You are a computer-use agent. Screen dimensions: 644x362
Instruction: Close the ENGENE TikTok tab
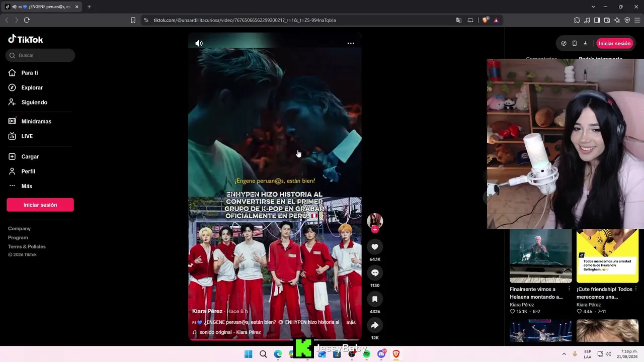pos(77,7)
